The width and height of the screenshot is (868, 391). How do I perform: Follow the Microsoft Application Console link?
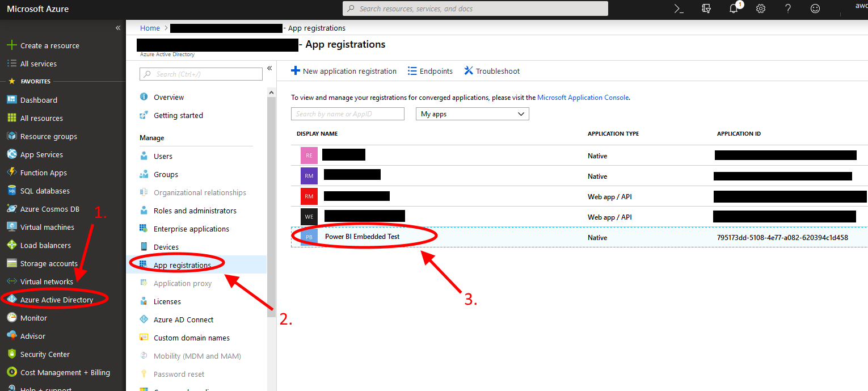pos(583,98)
